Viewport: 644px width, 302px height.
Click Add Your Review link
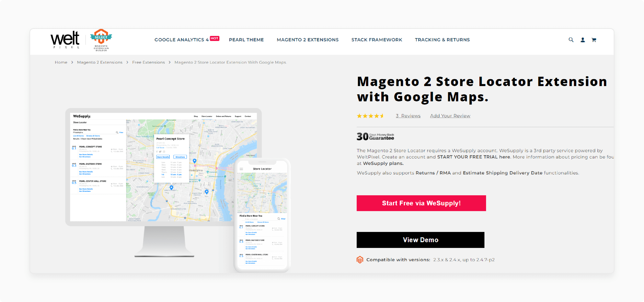[450, 116]
